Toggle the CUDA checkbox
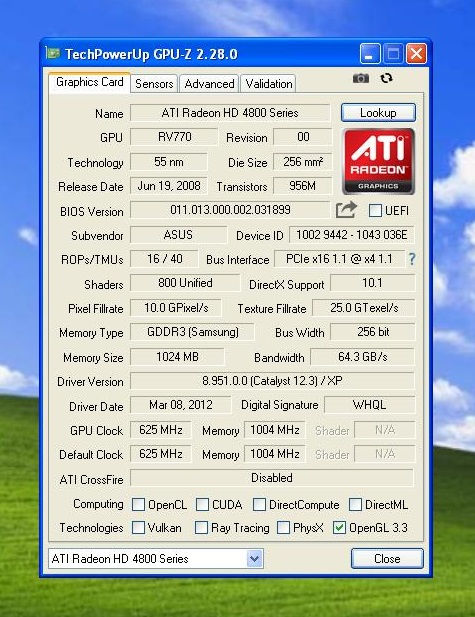The width and height of the screenshot is (475, 617). [202, 504]
